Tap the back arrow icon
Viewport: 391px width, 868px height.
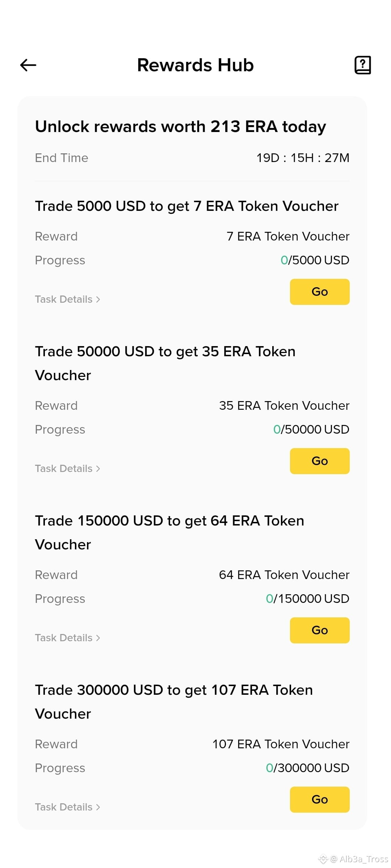point(28,65)
